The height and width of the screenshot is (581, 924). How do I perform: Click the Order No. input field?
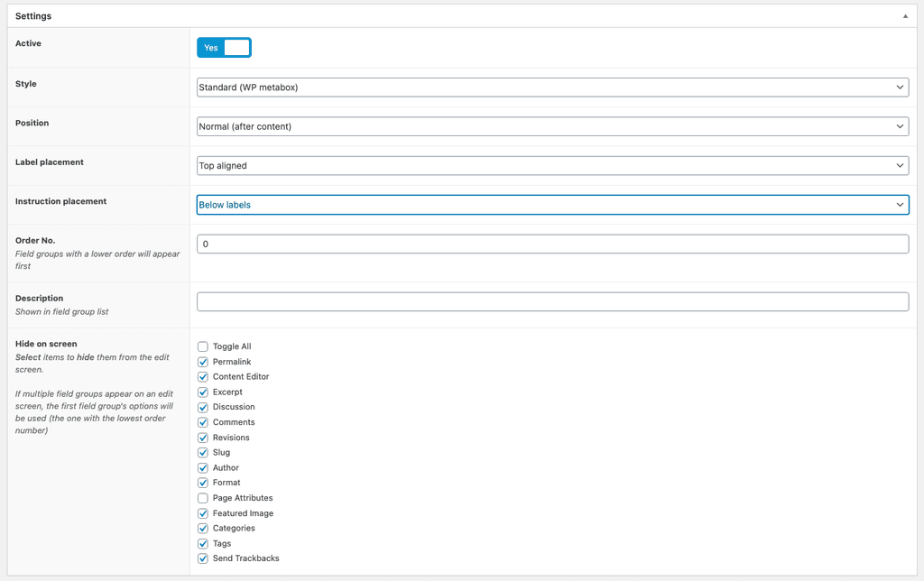click(x=552, y=244)
